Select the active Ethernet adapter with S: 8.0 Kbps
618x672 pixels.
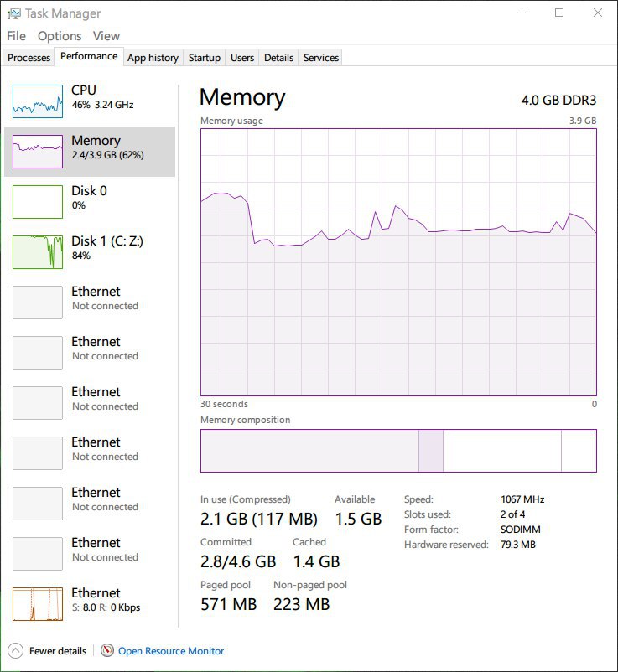click(x=90, y=604)
